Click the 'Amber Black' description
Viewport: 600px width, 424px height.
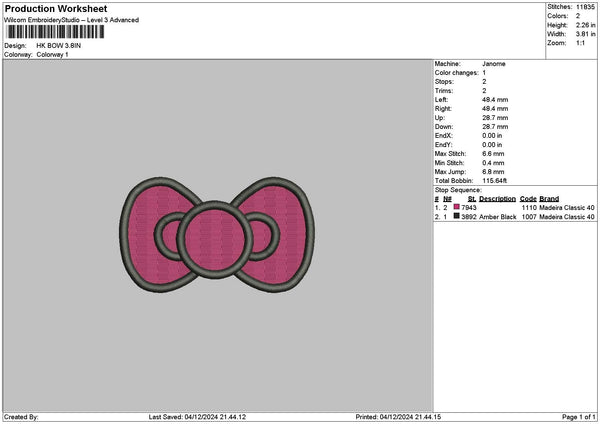click(x=497, y=217)
